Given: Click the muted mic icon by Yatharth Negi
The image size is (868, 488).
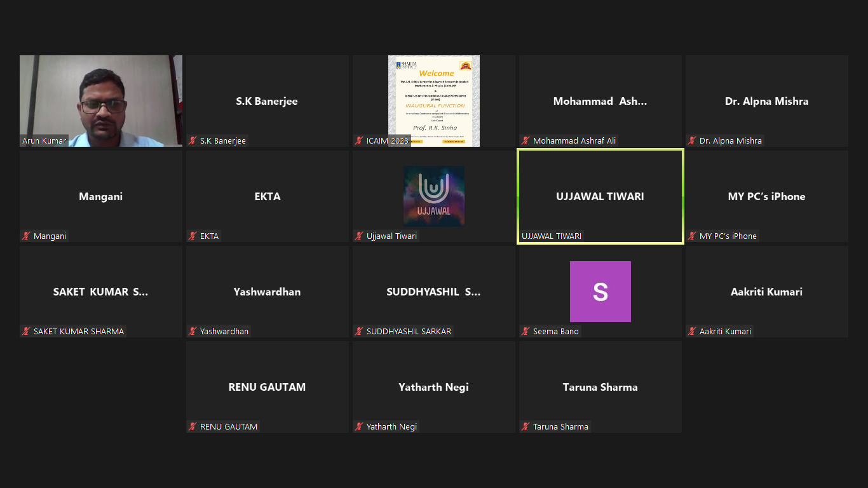Looking at the screenshot, I should (359, 426).
